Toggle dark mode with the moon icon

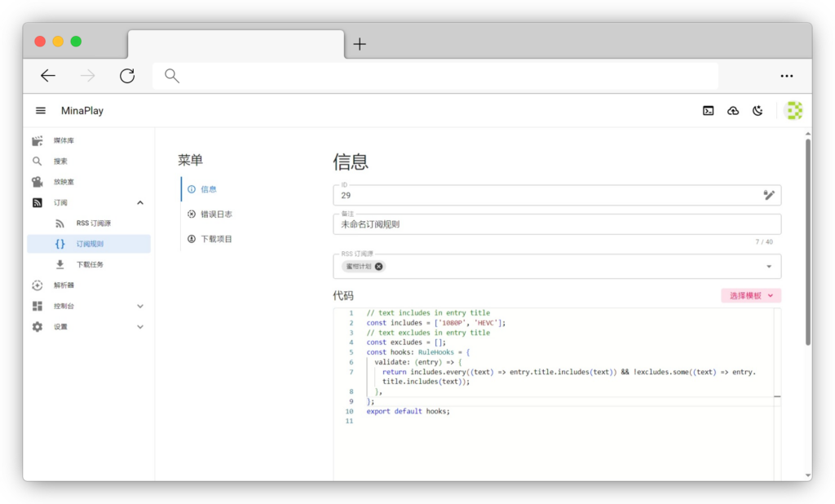tap(758, 111)
